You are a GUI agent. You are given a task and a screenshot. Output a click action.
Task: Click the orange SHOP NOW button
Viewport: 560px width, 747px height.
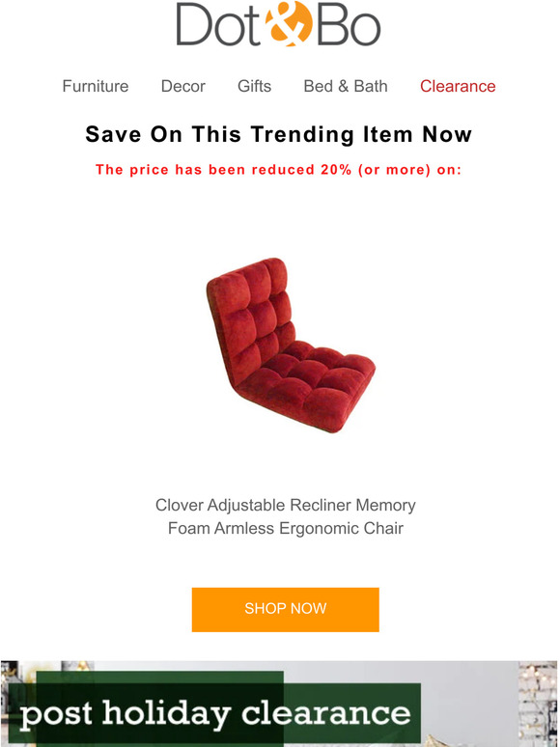pyautogui.click(x=286, y=609)
